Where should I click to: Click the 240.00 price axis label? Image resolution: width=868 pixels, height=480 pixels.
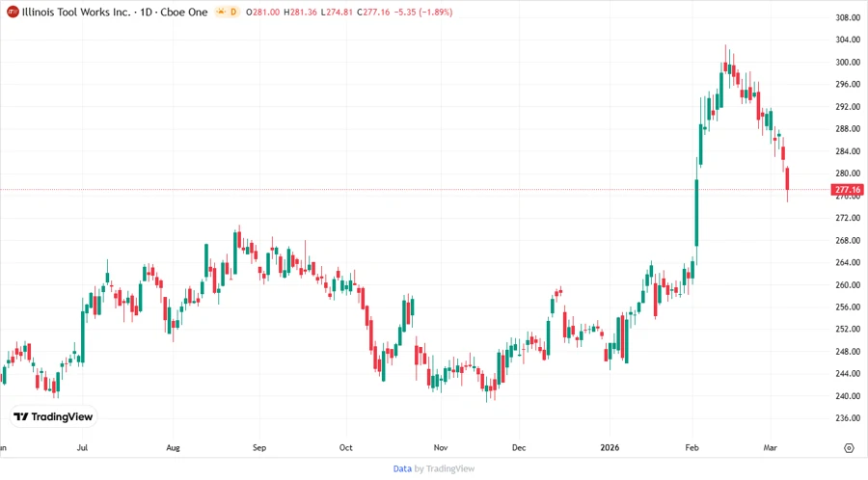pyautogui.click(x=848, y=396)
